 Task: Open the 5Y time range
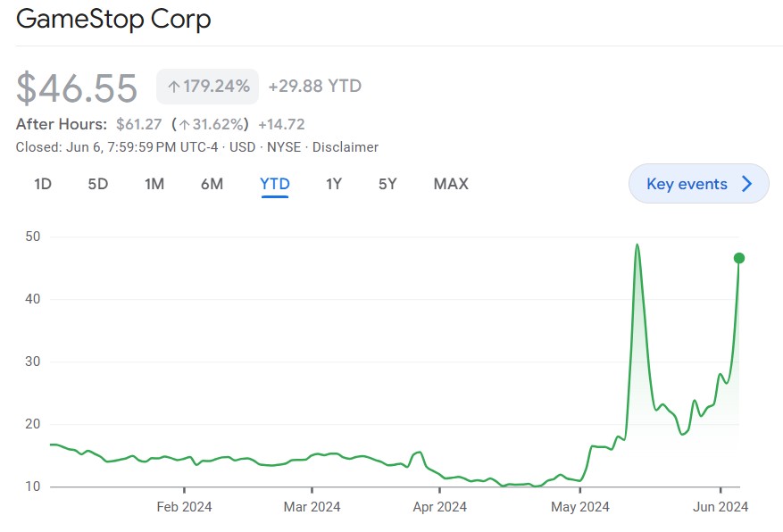(387, 184)
